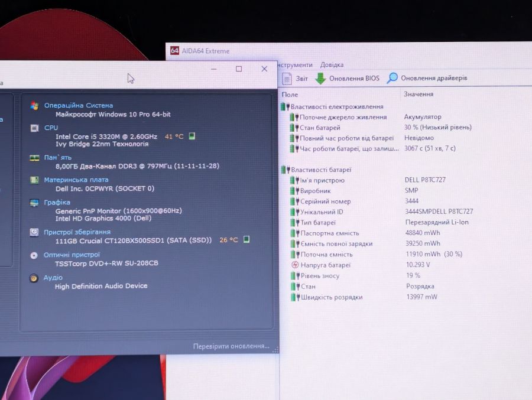Click the CPU temperature indicator beside 41 °C

(192, 136)
